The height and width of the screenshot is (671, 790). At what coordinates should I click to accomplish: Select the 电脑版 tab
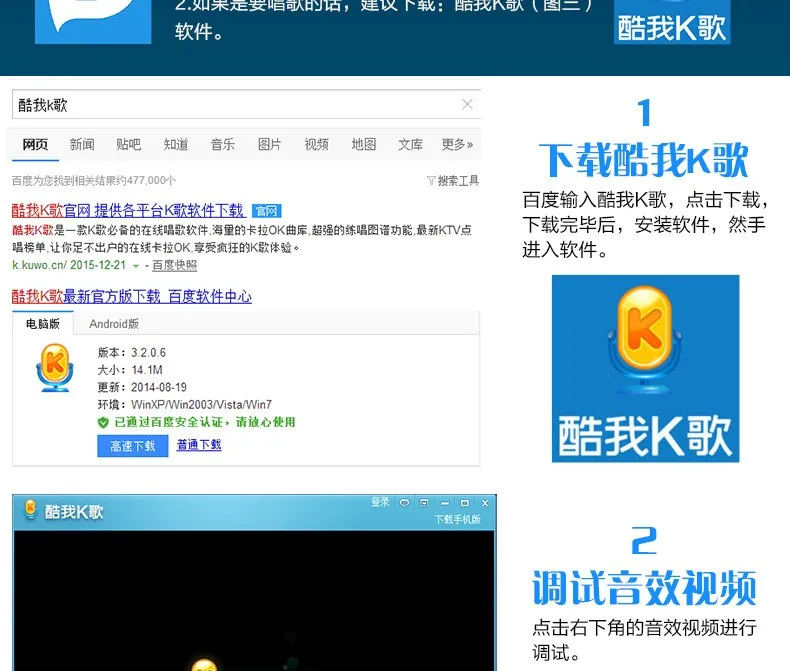click(43, 323)
